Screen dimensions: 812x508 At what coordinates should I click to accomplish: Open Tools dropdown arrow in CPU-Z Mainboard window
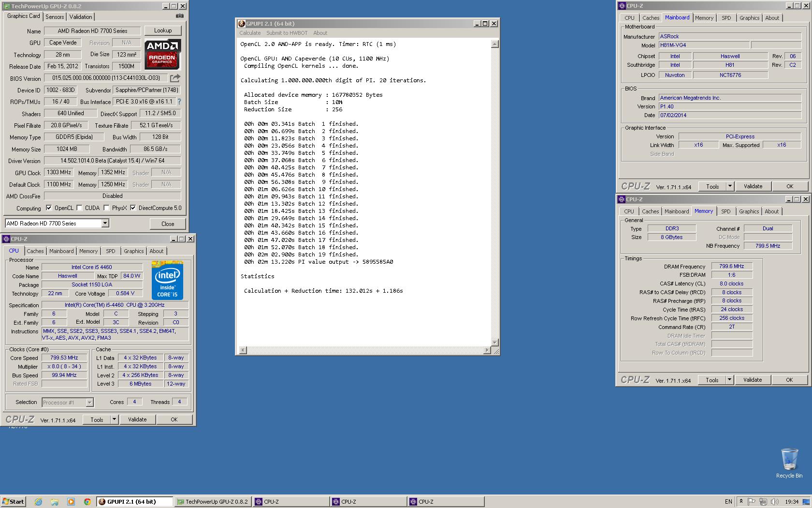(x=730, y=186)
